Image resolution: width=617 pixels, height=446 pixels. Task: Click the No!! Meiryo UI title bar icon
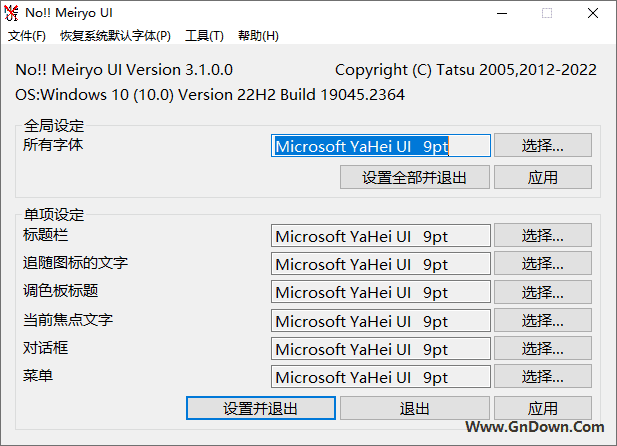tap(11, 13)
